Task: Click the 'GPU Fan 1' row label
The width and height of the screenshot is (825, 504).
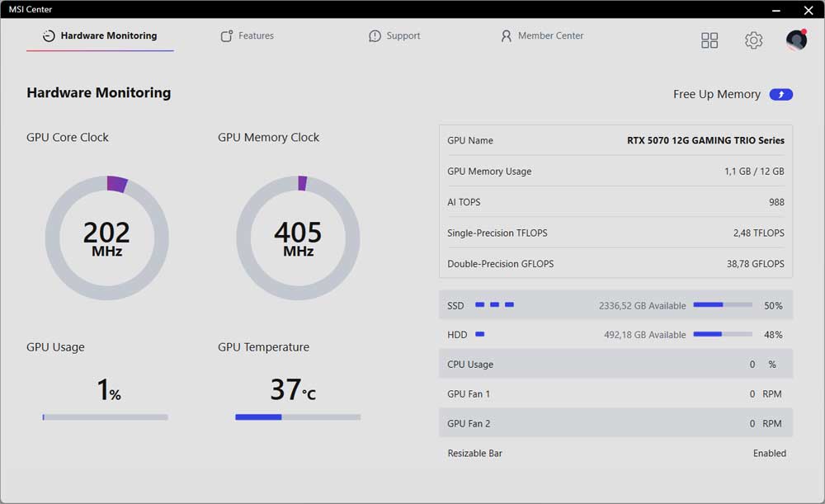Action: 469,394
